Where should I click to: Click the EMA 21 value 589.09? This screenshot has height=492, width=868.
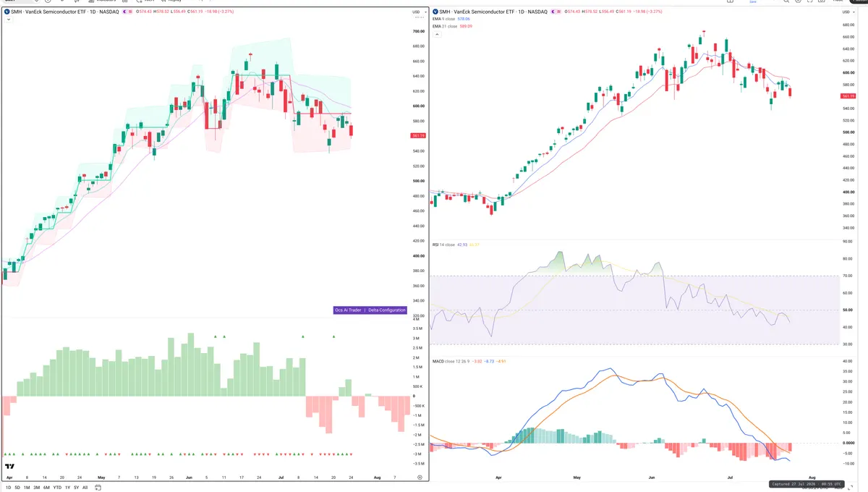[466, 26]
